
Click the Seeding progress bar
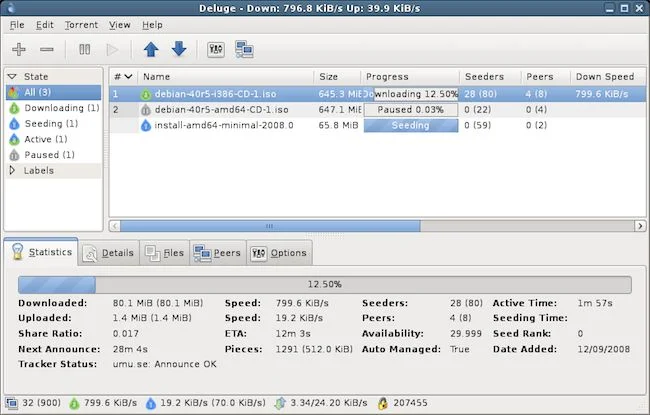pyautogui.click(x=411, y=125)
